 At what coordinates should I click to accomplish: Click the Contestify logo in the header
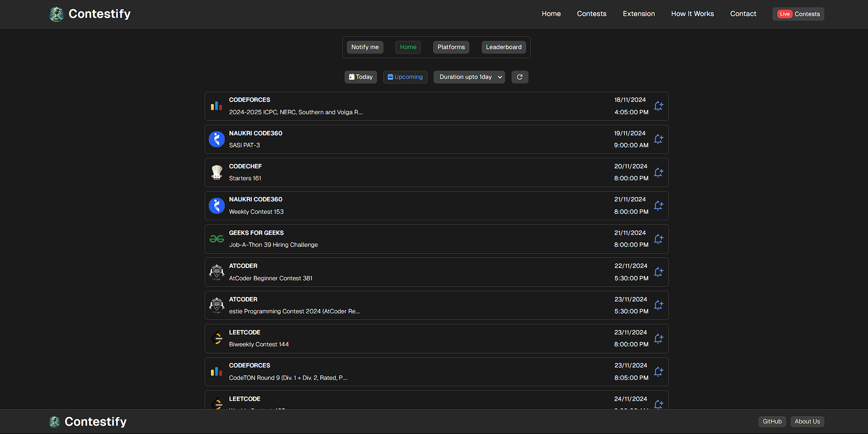tap(89, 14)
